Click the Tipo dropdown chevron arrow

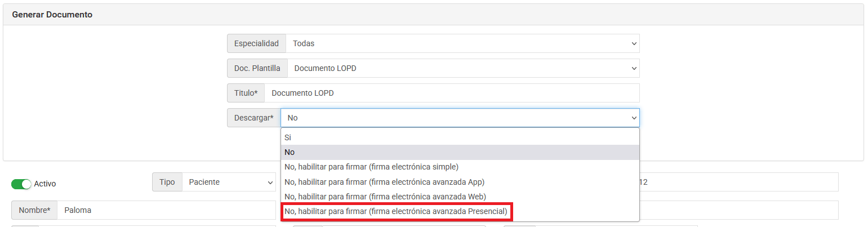(x=270, y=182)
